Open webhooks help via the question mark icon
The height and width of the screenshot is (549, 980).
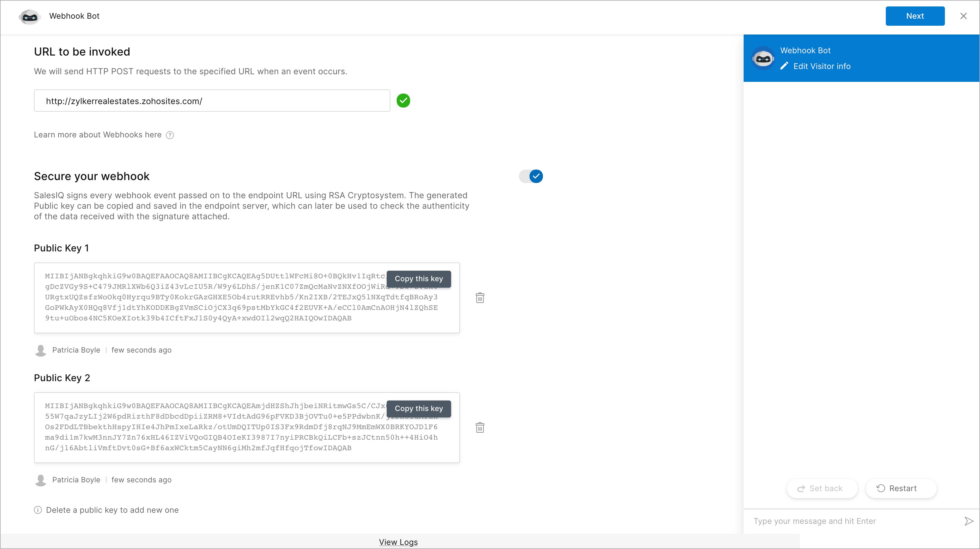(x=170, y=135)
